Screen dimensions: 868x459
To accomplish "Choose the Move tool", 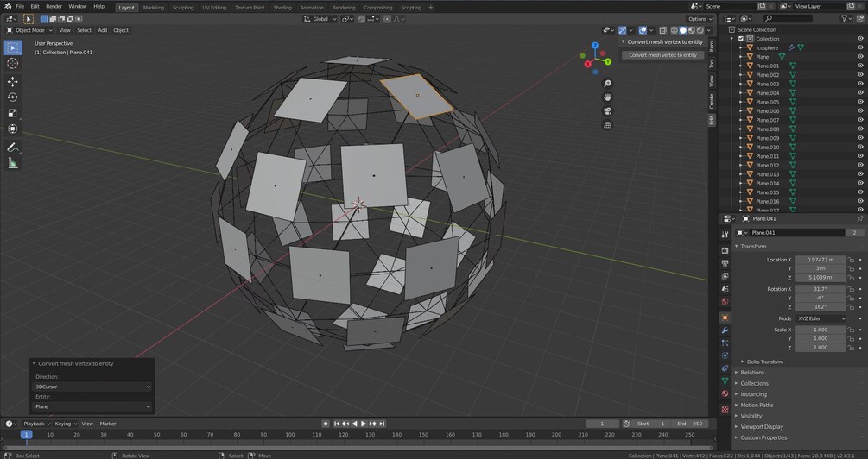I will (x=13, y=81).
